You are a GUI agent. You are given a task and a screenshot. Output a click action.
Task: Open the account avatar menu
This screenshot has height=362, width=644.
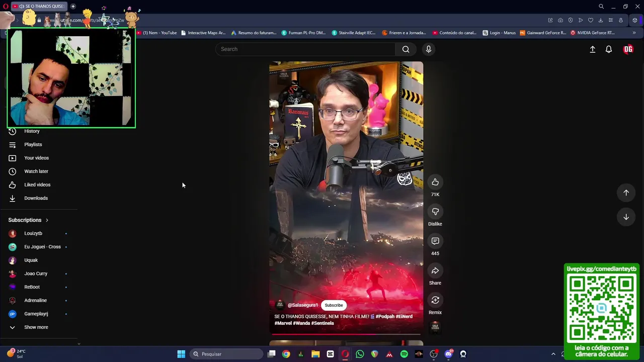pos(628,49)
